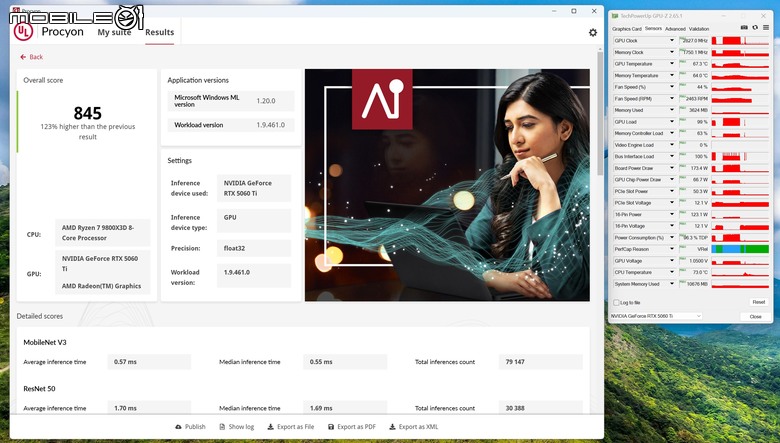This screenshot has height=443, width=780.
Task: Click the Show log document icon
Action: [x=222, y=427]
